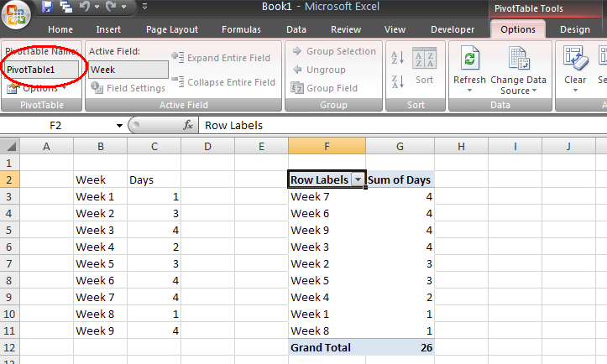The image size is (607, 364).
Task: Open the Office button menu
Action: [17, 15]
